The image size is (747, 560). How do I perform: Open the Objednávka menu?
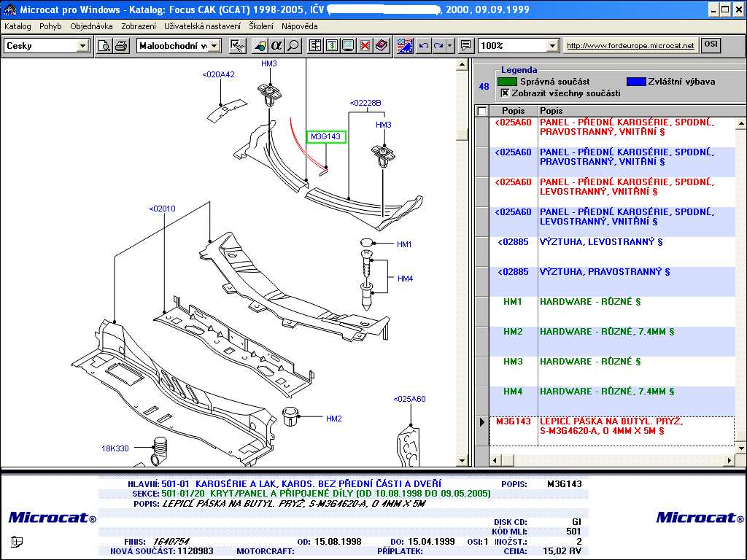[91, 26]
